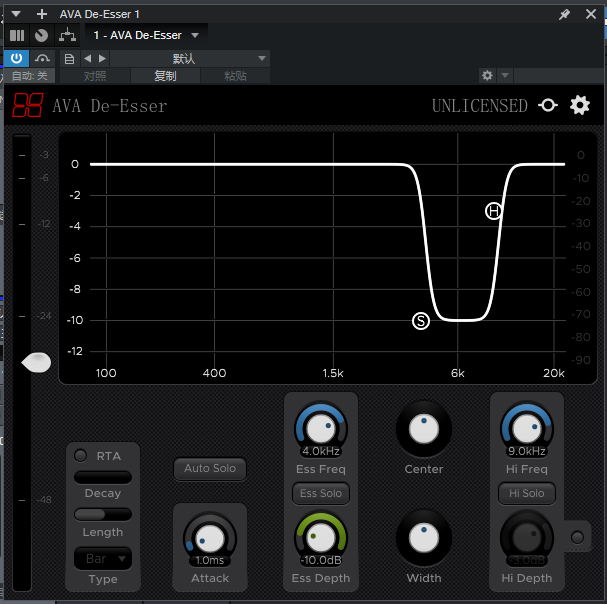Click the AVA De-Esser 1 title text
607x604 pixels.
[x=99, y=14]
